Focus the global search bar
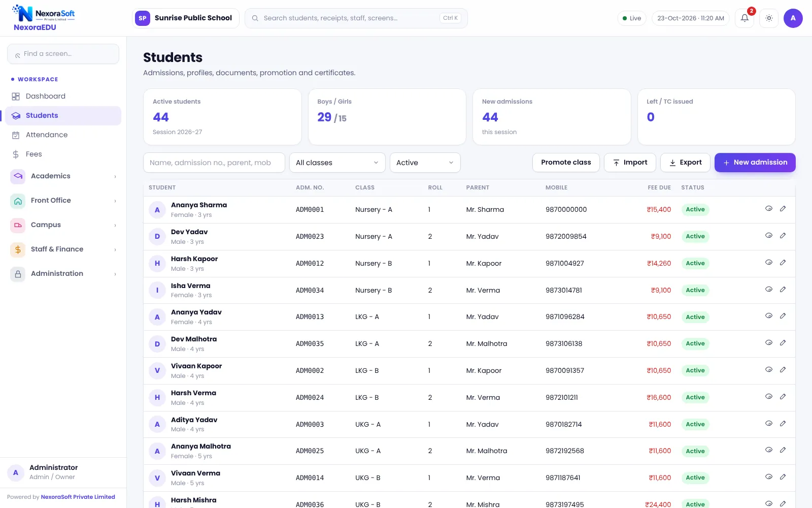Screen dimensions: 812x508 [x=356, y=18]
